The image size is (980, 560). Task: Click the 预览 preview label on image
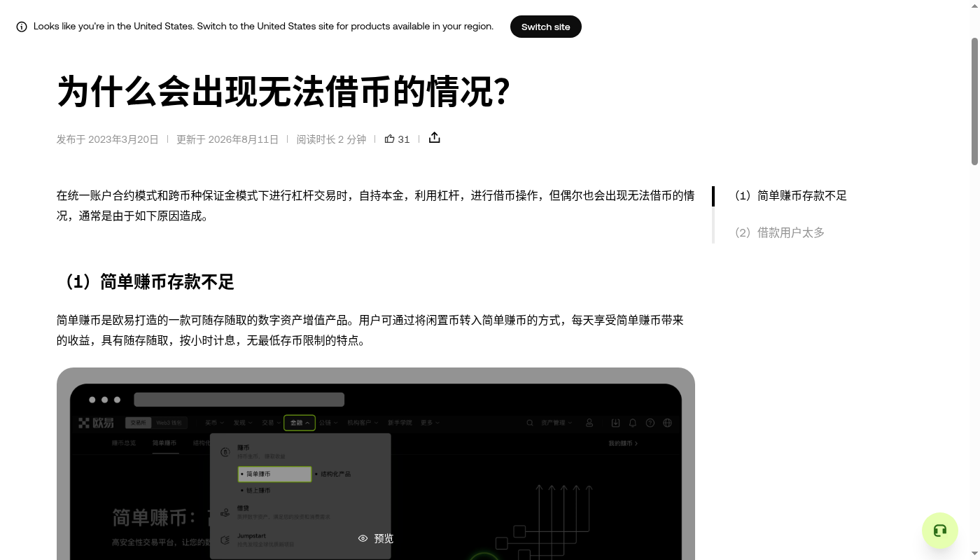pos(384,538)
